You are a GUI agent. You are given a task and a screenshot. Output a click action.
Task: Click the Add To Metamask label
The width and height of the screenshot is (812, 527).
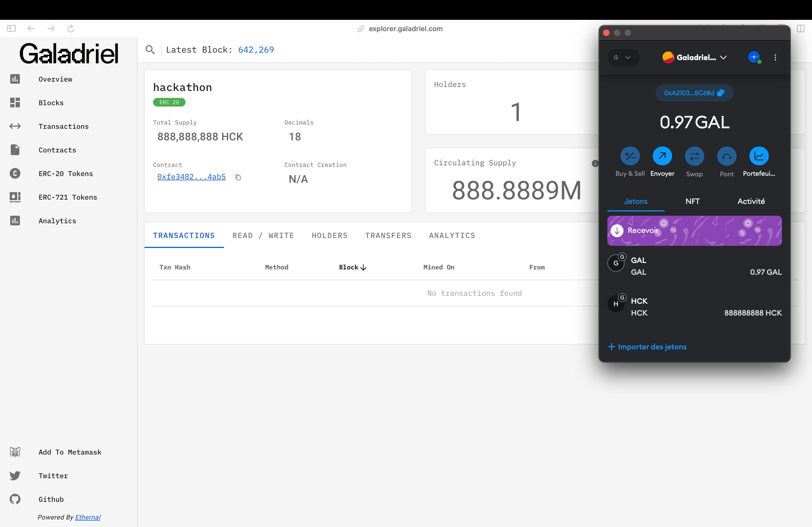[70, 452]
